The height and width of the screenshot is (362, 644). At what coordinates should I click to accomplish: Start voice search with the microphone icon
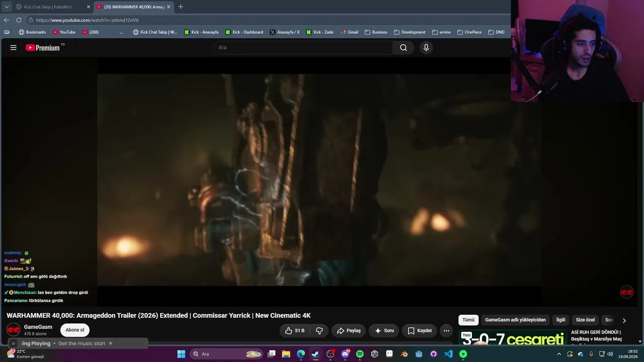tap(426, 48)
